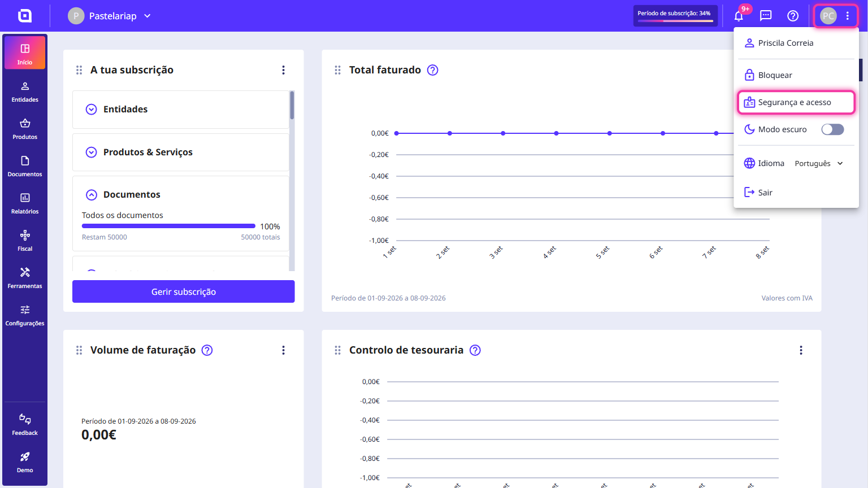Click the Moloni logo icon

pos(25,16)
